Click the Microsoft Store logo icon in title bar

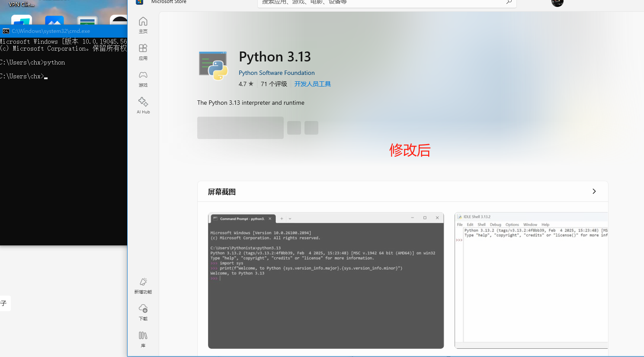pos(139,2)
